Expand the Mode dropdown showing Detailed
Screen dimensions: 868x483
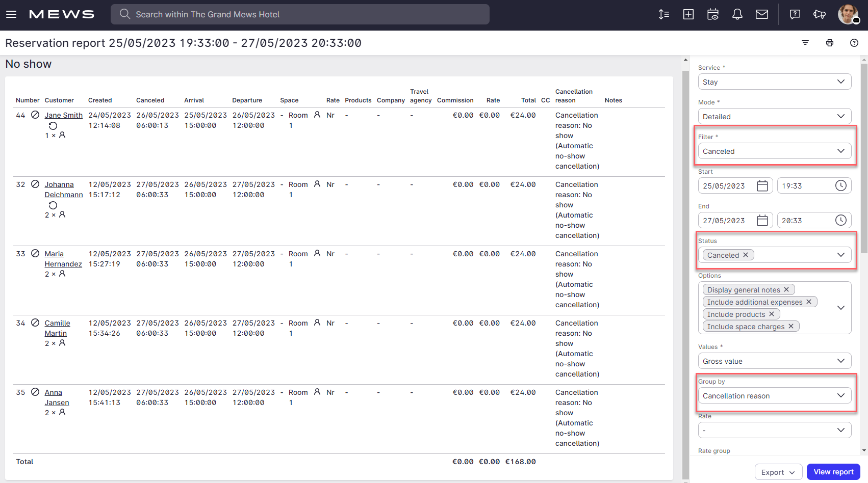click(x=775, y=116)
